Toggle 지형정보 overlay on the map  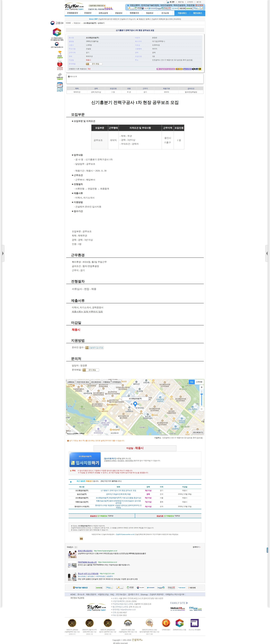tap(106, 382)
